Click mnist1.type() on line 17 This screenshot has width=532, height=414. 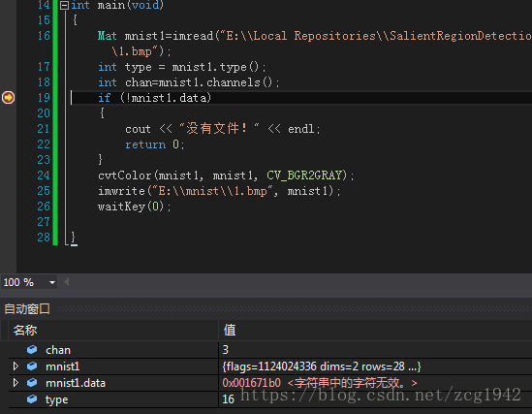pyautogui.click(x=216, y=67)
